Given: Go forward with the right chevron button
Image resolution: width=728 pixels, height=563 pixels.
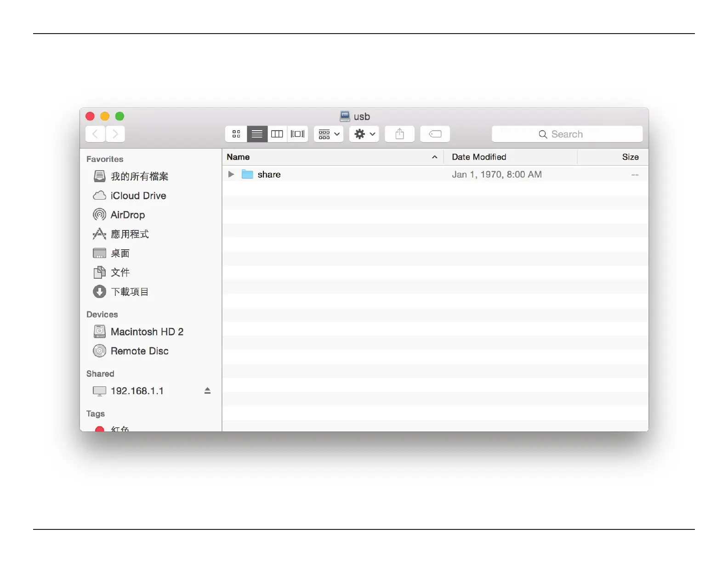Looking at the screenshot, I should coord(115,134).
